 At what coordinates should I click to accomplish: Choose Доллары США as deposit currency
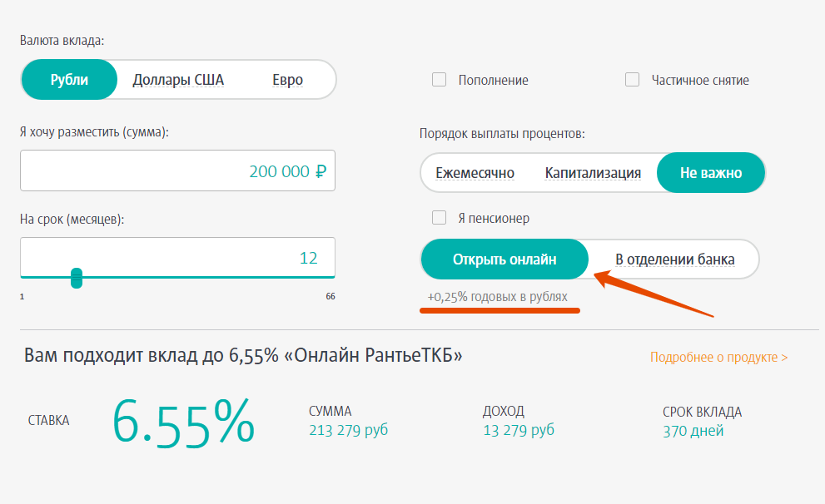click(x=178, y=80)
